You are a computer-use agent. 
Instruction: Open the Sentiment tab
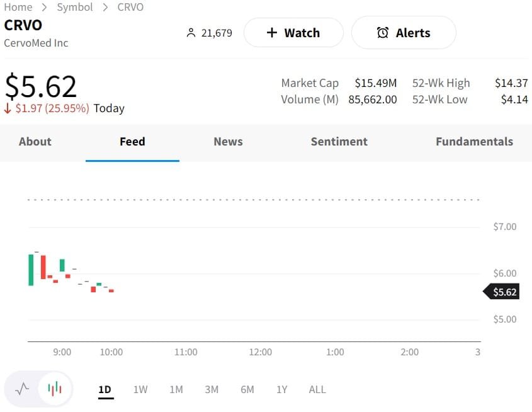click(339, 142)
